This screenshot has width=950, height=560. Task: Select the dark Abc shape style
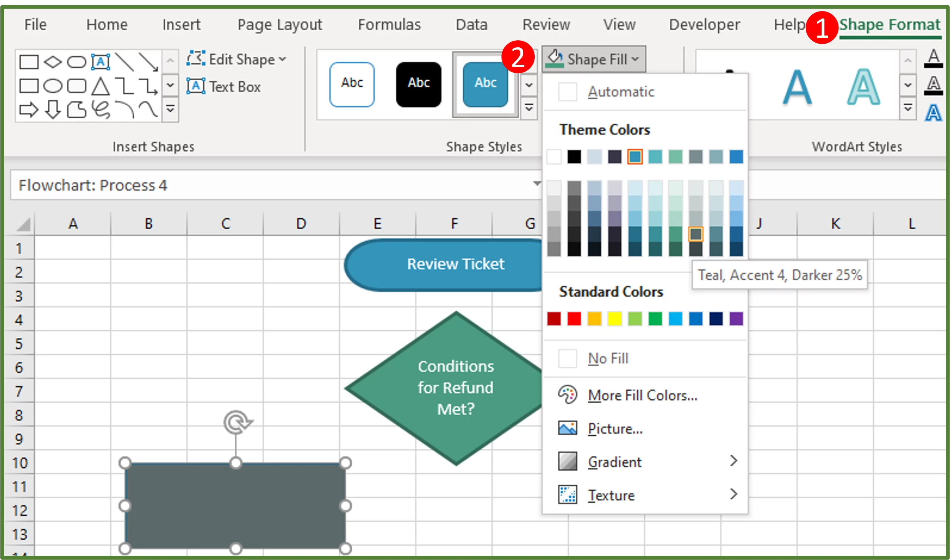pos(417,82)
